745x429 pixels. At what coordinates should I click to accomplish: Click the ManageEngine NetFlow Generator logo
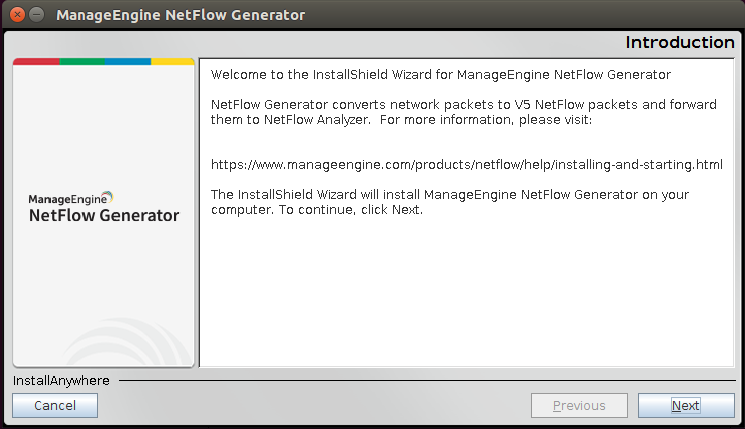coord(104,207)
